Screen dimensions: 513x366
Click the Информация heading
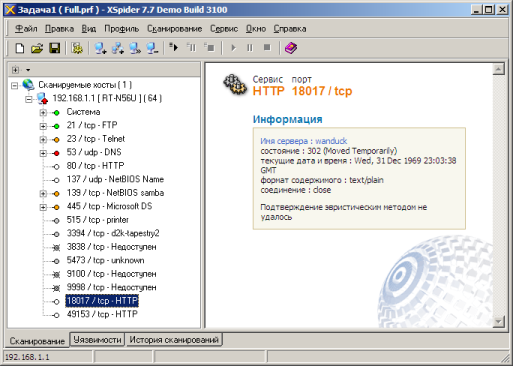pos(287,119)
